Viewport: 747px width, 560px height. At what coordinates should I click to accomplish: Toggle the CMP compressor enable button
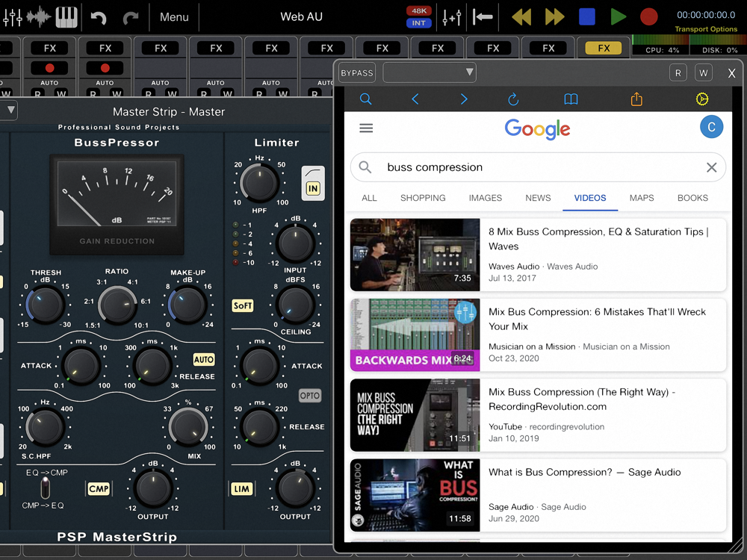[99, 488]
